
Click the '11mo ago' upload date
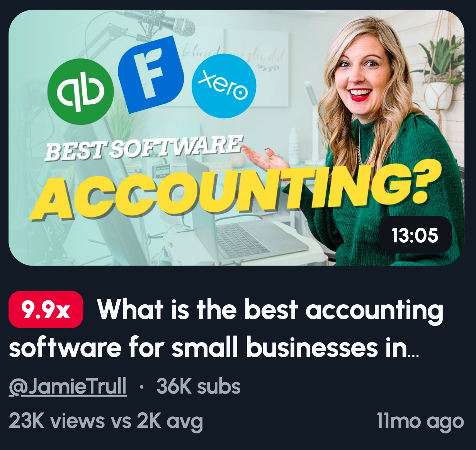click(x=420, y=421)
